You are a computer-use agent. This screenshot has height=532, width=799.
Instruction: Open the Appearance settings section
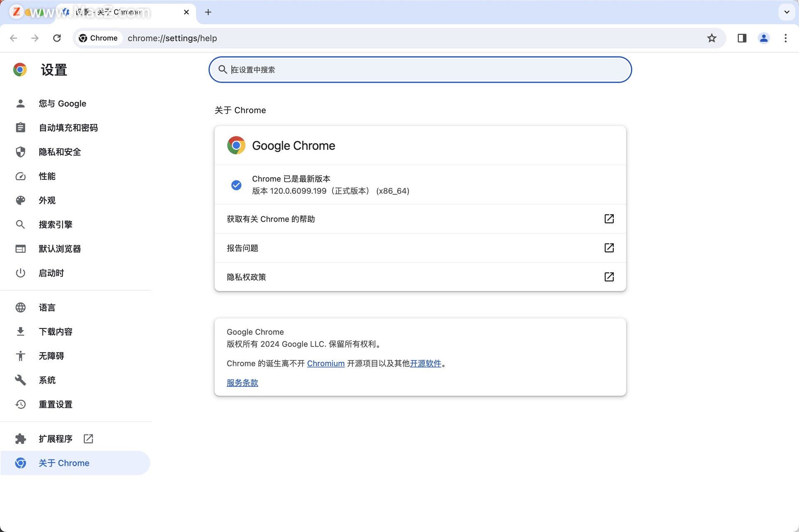(47, 200)
